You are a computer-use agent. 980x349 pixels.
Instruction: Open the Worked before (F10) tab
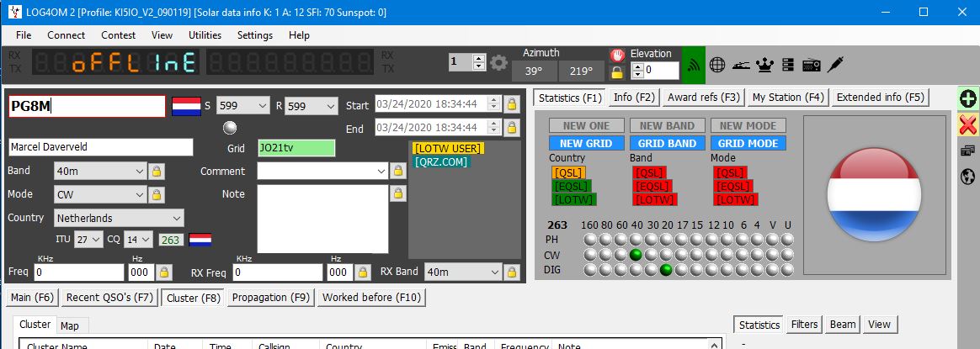coord(372,298)
